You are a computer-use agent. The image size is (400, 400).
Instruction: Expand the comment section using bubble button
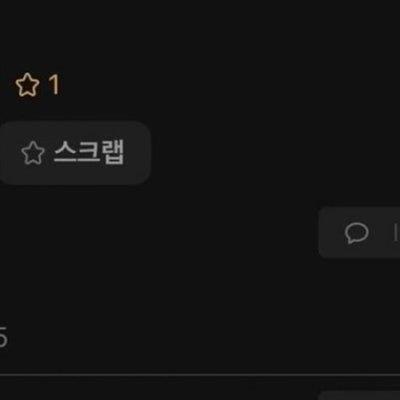click(359, 233)
